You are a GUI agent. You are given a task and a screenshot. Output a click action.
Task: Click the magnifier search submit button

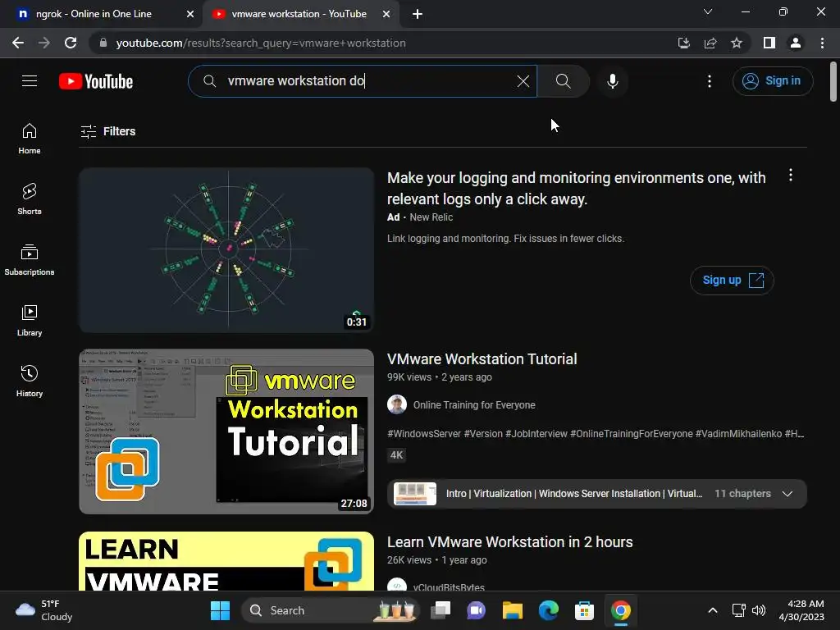[563, 81]
